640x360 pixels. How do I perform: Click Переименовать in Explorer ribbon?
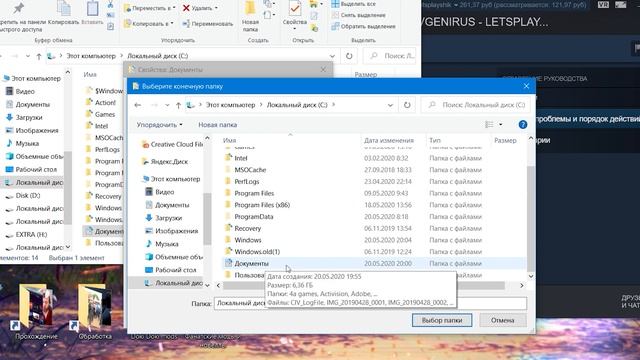pos(207,24)
